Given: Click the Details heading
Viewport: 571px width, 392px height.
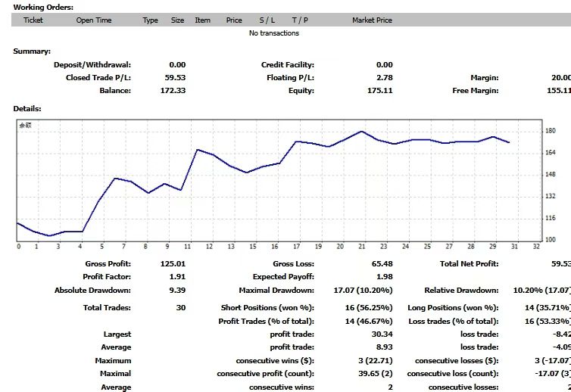Looking at the screenshot, I should tap(27, 109).
